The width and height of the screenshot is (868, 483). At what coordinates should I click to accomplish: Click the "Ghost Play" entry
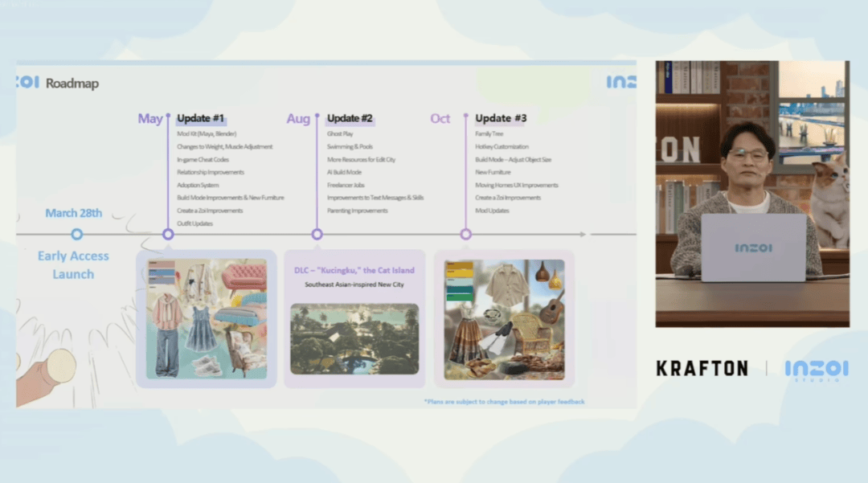(x=340, y=134)
